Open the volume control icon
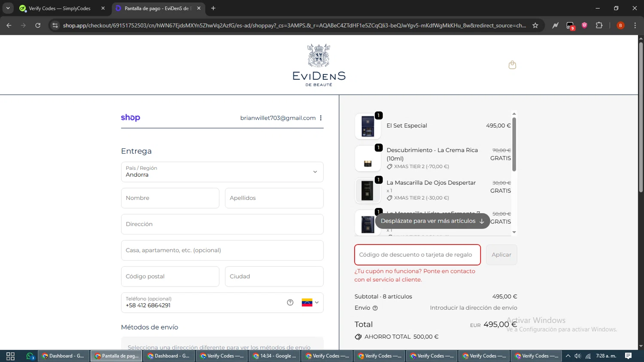 [x=578, y=356]
